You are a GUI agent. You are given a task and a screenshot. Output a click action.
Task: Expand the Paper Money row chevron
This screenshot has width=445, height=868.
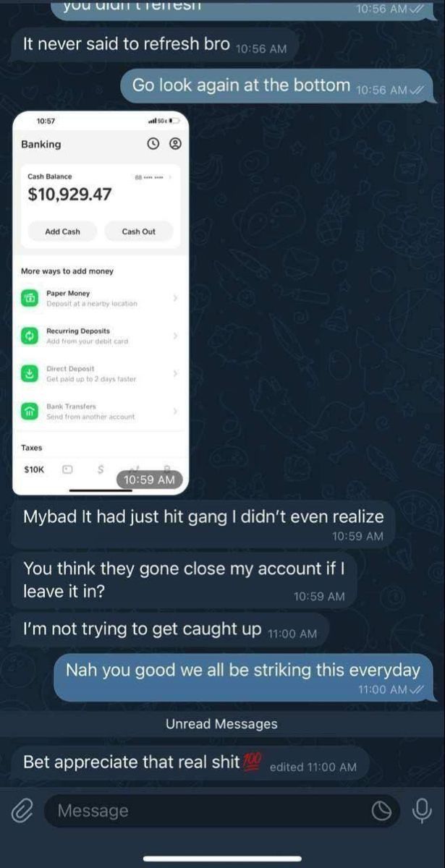[175, 298]
